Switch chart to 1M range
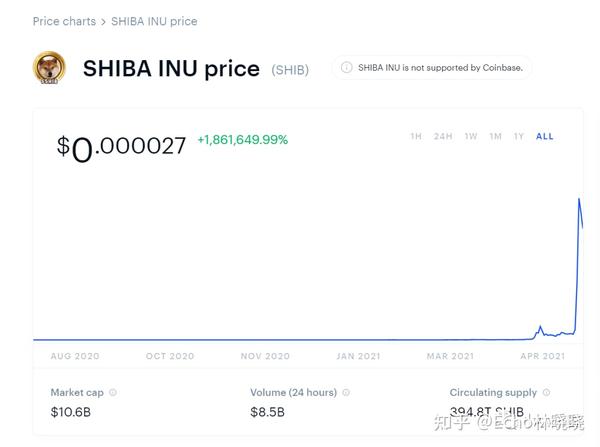The height and width of the screenshot is (447, 600). 496,136
